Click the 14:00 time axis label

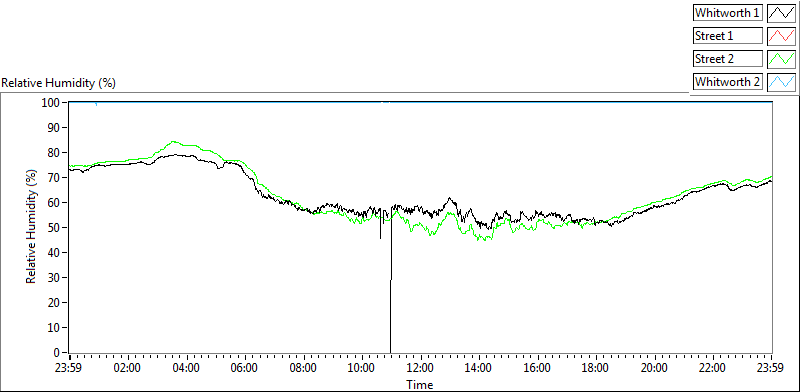coord(479,368)
